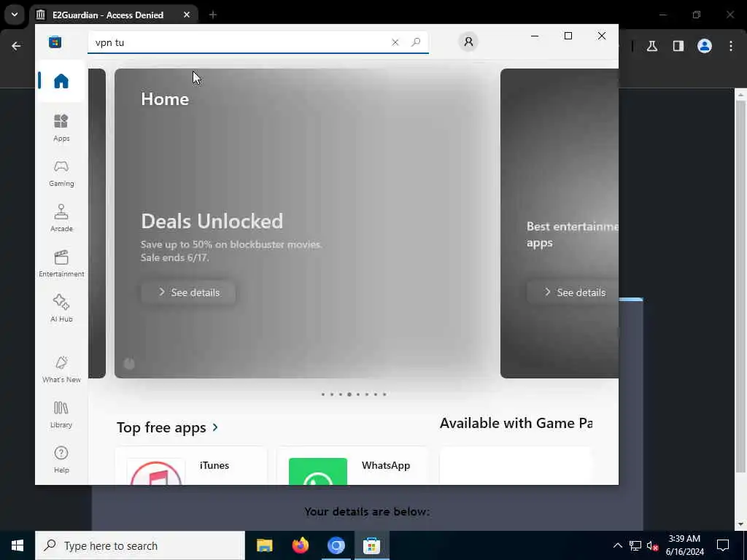Go back in the browser
Screen dimensions: 747x560
[16, 46]
